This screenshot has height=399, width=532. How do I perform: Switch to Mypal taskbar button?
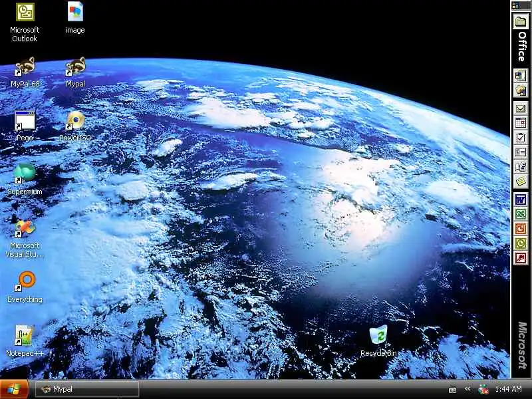[87, 389]
